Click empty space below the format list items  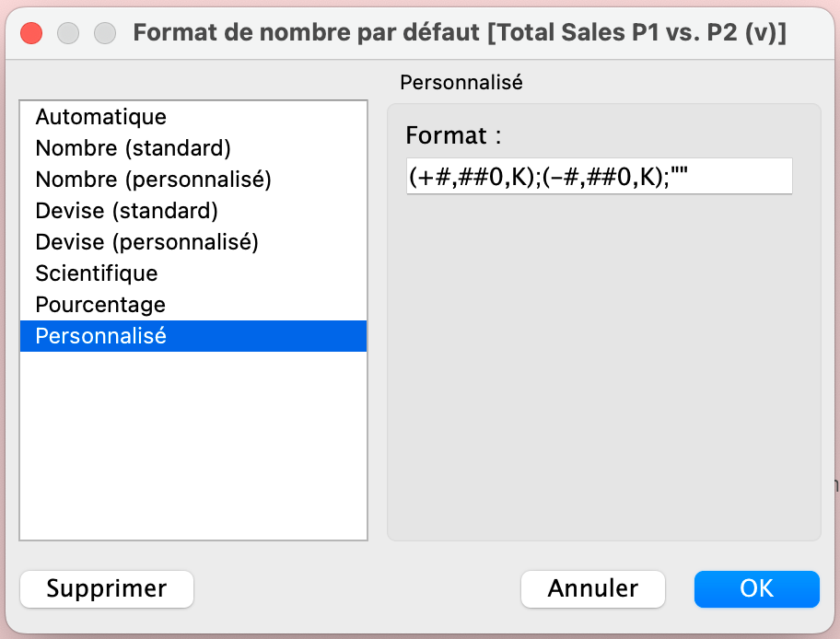(192, 445)
